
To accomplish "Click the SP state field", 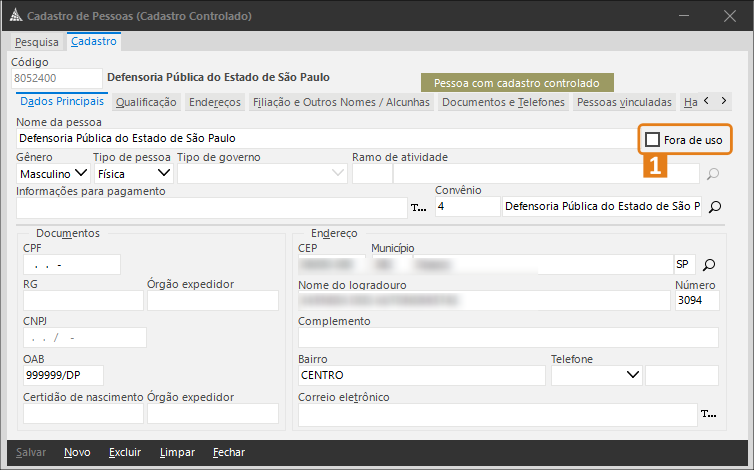I will pos(685,265).
